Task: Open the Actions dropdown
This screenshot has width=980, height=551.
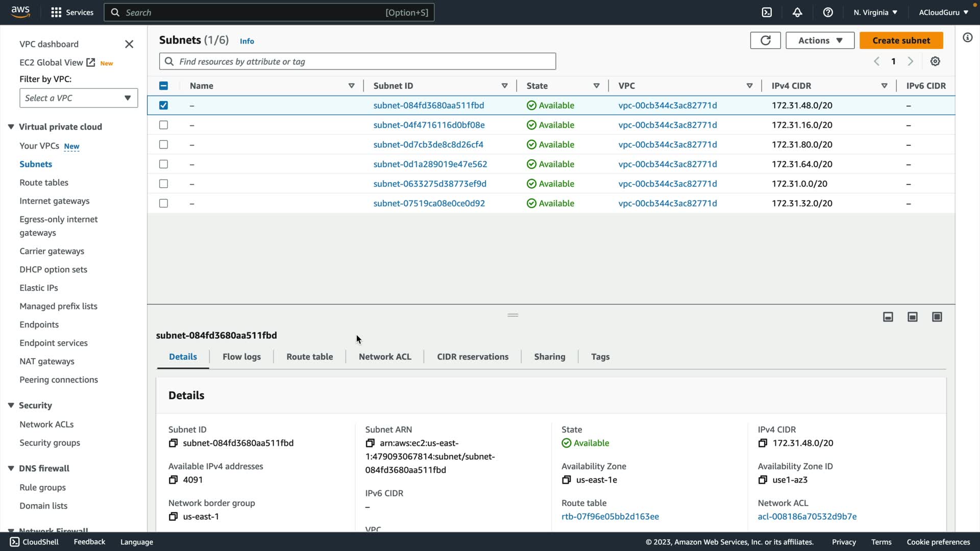Action: tap(820, 40)
